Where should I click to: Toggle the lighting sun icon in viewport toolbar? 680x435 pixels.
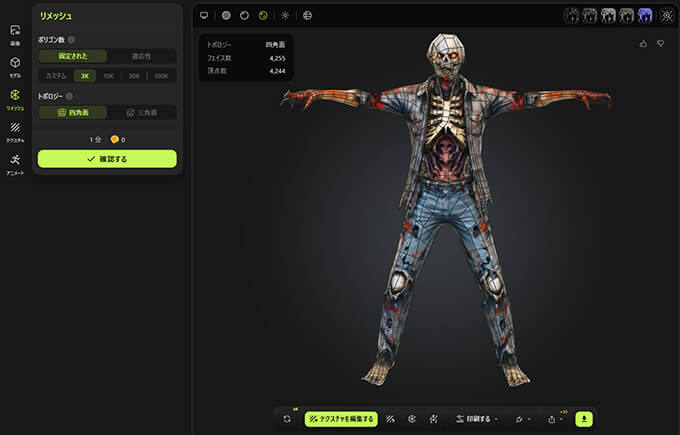tap(285, 16)
